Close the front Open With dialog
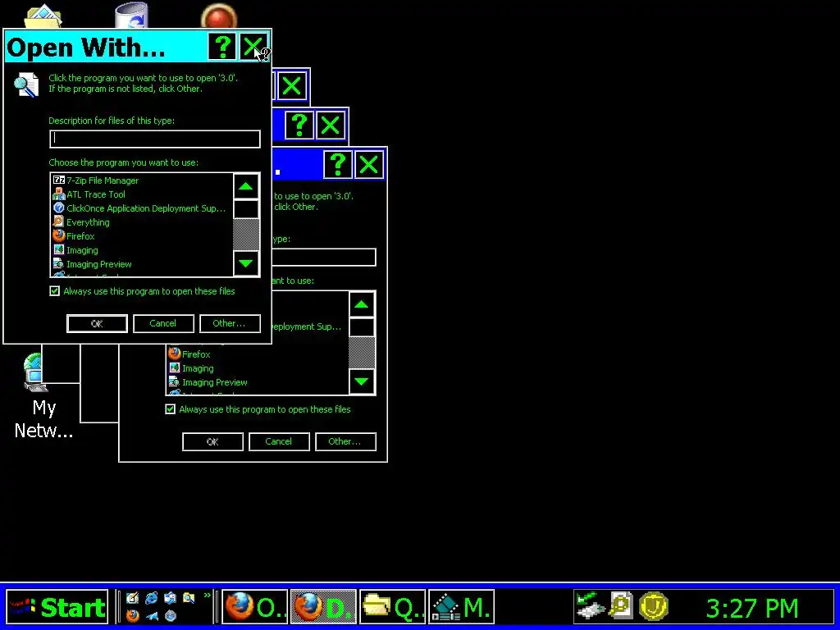840x630 pixels. point(253,47)
